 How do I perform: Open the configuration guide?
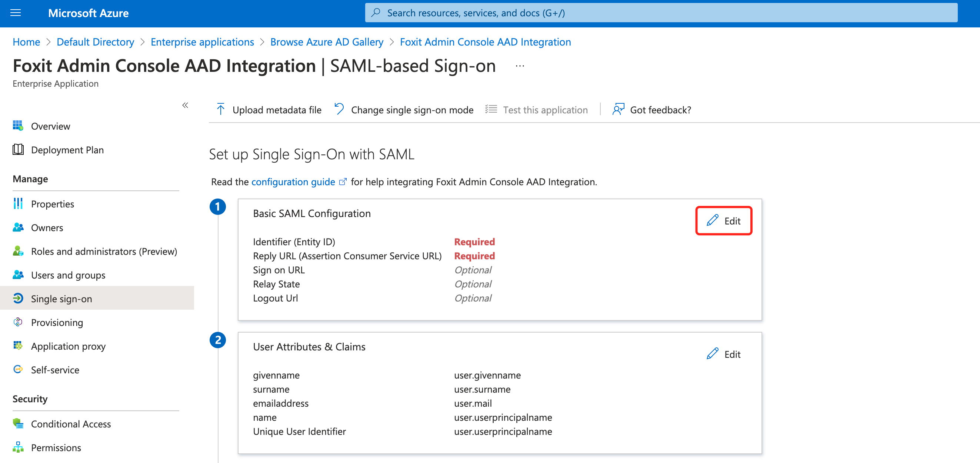(293, 182)
